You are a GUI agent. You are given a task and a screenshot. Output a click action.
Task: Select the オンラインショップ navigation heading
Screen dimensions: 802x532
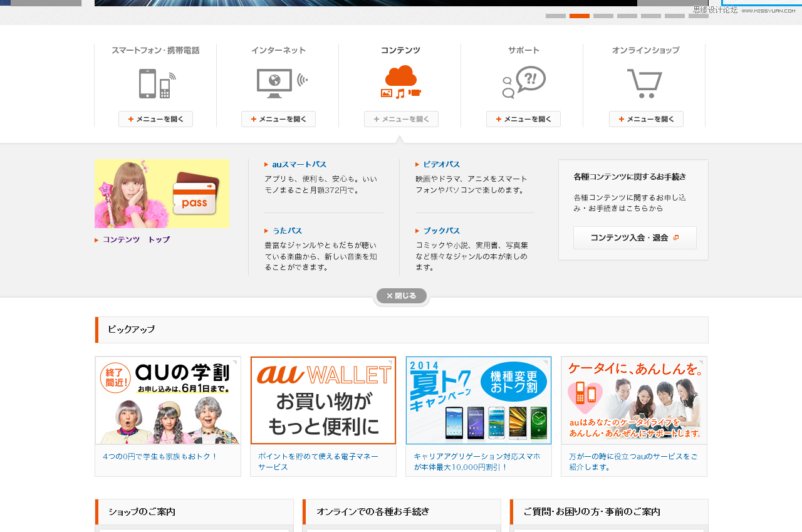[x=645, y=50]
